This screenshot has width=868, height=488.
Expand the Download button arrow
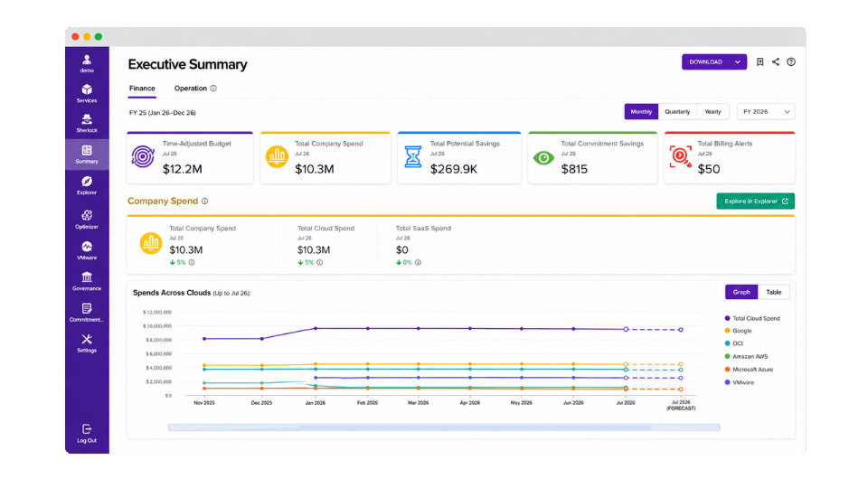738,62
